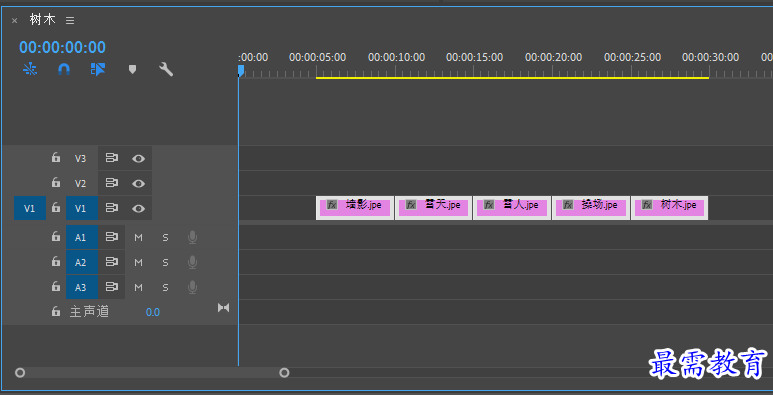
Task: Solo track A3
Action: tap(166, 287)
